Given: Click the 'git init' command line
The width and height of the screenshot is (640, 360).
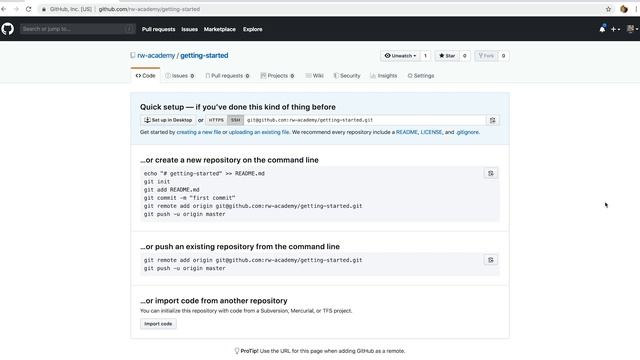Looking at the screenshot, I should [x=157, y=182].
